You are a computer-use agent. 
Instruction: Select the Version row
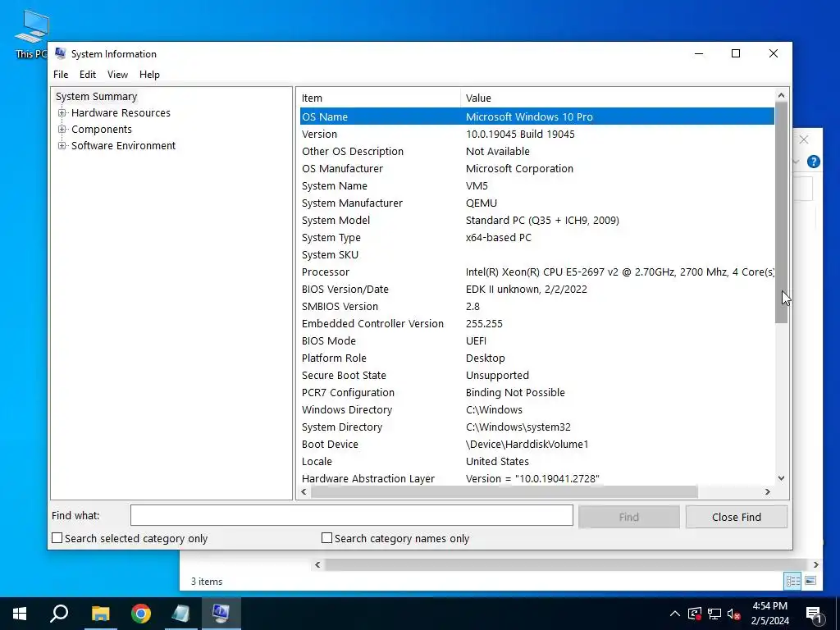coord(536,134)
